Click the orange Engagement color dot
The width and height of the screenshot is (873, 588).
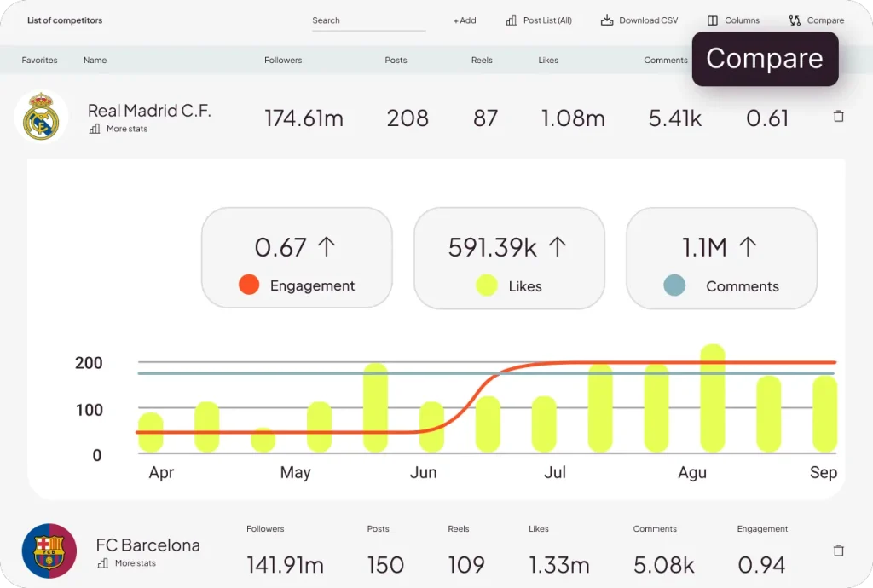(x=249, y=285)
